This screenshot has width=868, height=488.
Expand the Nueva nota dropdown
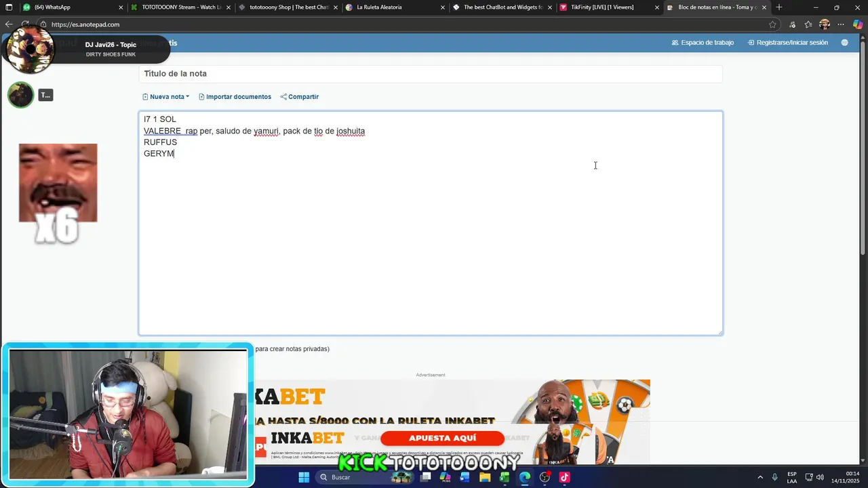[166, 97]
